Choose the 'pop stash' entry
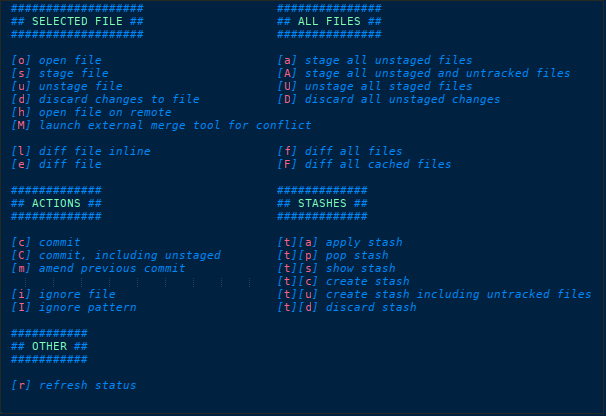 tap(340, 255)
